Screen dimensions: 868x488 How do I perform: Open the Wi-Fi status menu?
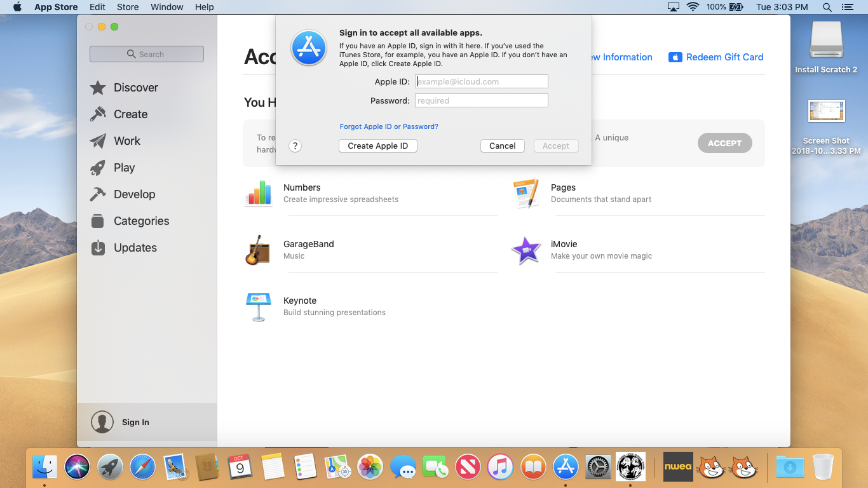693,7
